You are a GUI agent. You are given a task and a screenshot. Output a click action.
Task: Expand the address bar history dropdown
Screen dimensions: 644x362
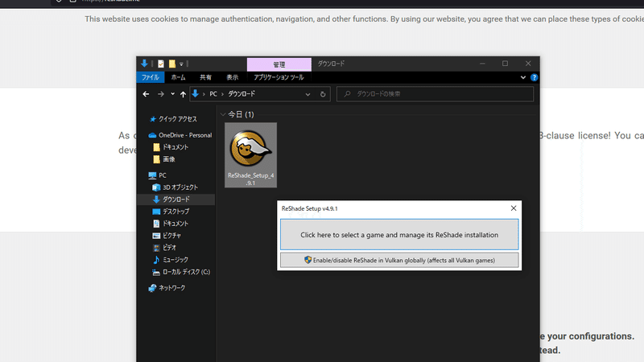pos(308,94)
